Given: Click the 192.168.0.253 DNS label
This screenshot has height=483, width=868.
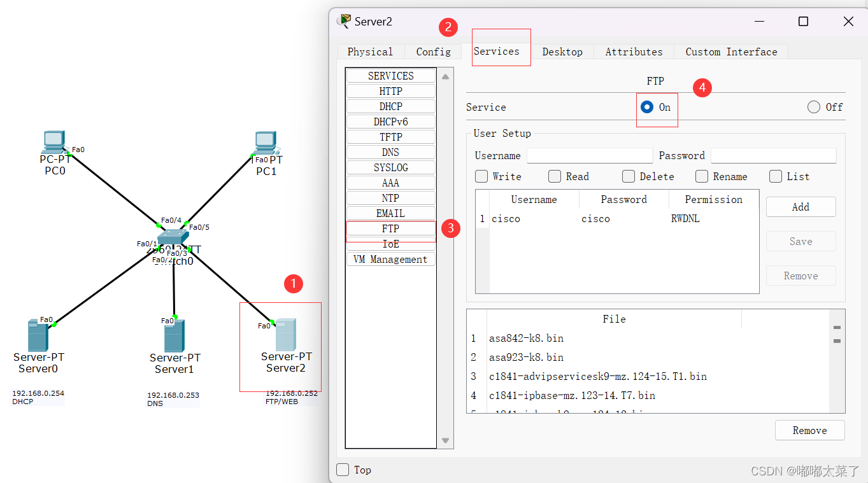Looking at the screenshot, I should click(173, 399).
